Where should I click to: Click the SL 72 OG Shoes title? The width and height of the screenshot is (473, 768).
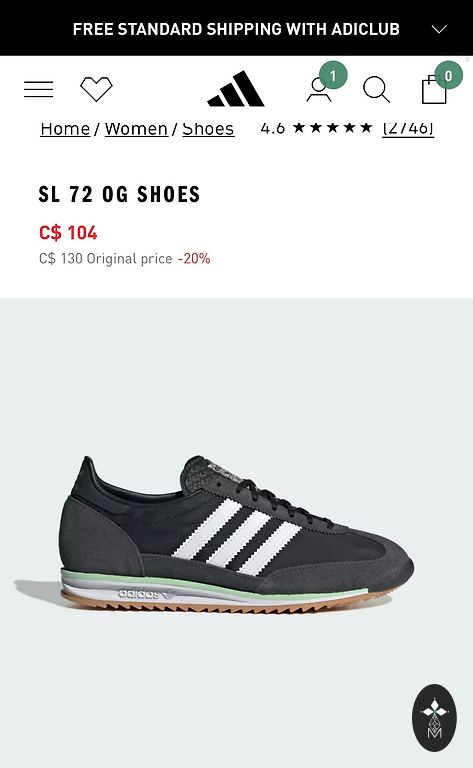(119, 194)
